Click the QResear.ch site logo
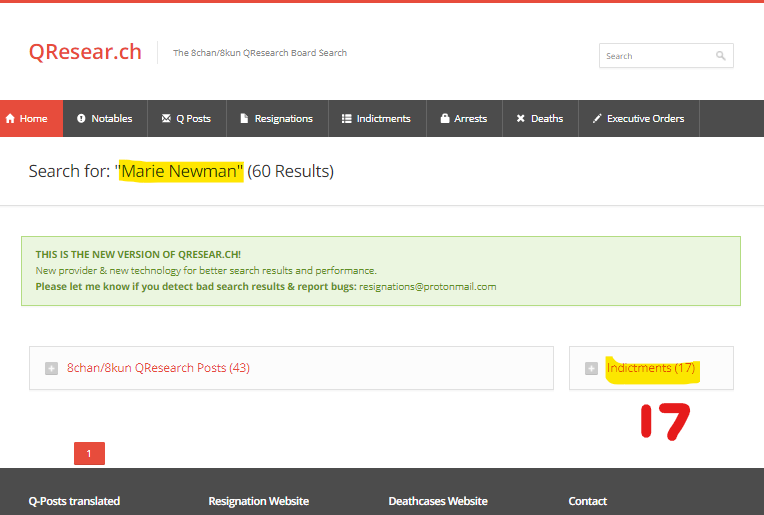Screen dimensions: 764x515 click(85, 52)
